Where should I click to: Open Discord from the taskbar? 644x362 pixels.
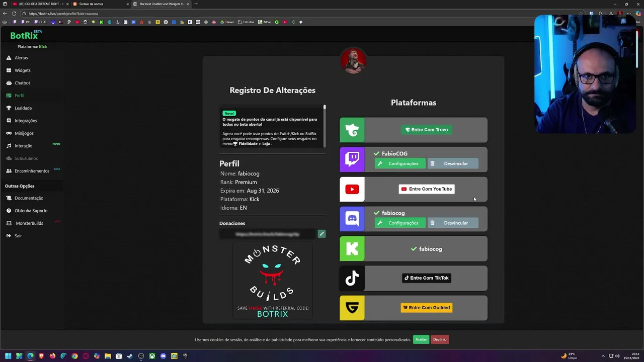click(163, 356)
